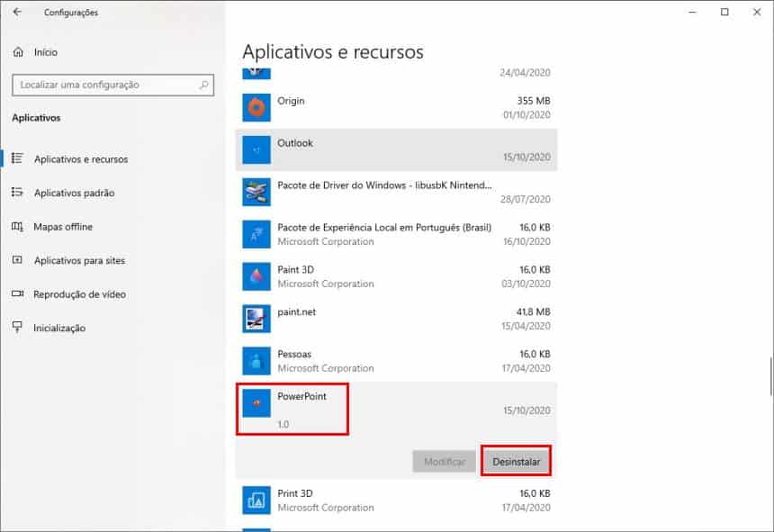Image resolution: width=774 pixels, height=532 pixels.
Task: Click Microsoft Corporation under Paint 3D
Action: (x=326, y=284)
